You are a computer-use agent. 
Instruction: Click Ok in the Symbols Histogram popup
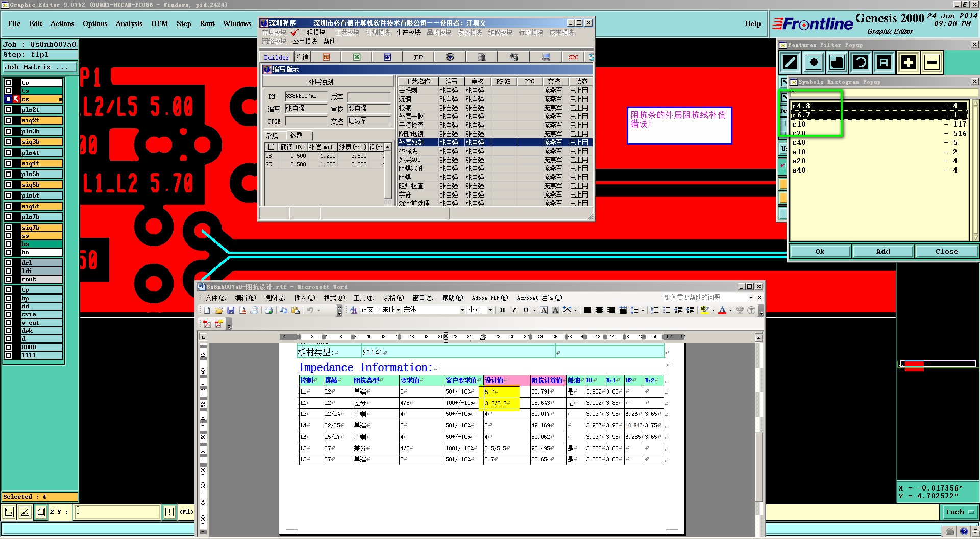tap(820, 251)
